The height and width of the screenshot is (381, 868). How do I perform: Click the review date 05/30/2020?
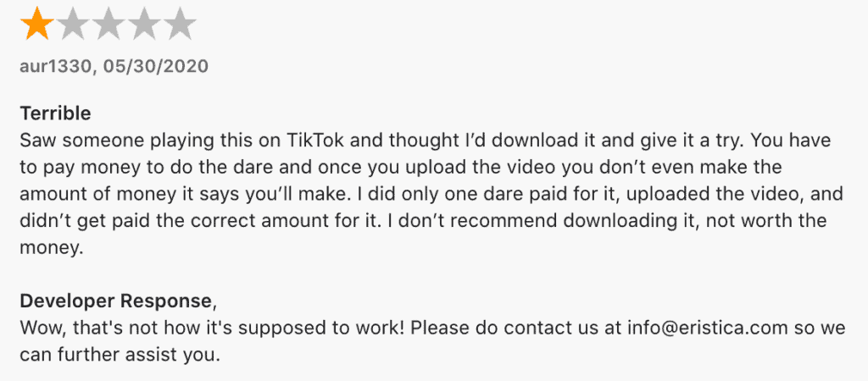pos(155,66)
